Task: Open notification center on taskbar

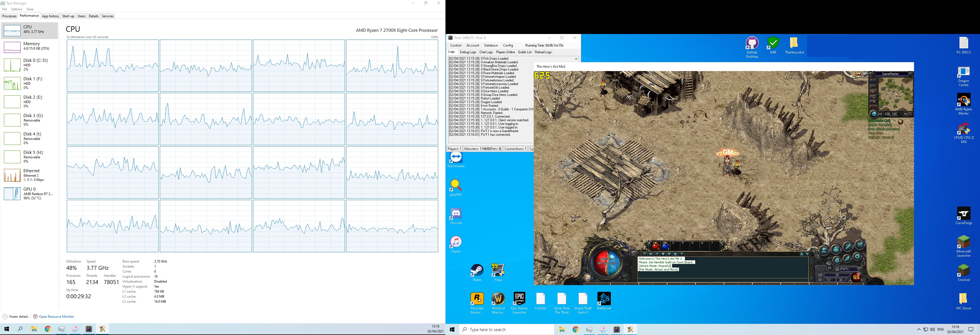Action: pyautogui.click(x=971, y=329)
